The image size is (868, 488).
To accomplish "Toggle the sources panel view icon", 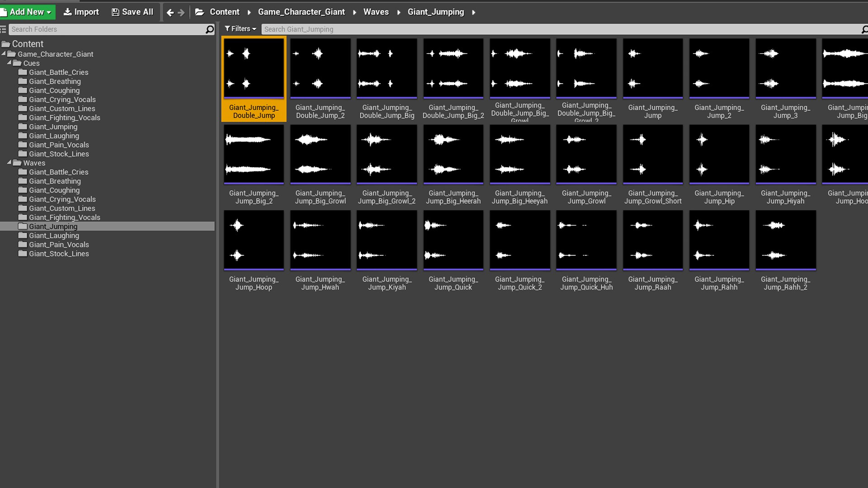I will point(3,29).
